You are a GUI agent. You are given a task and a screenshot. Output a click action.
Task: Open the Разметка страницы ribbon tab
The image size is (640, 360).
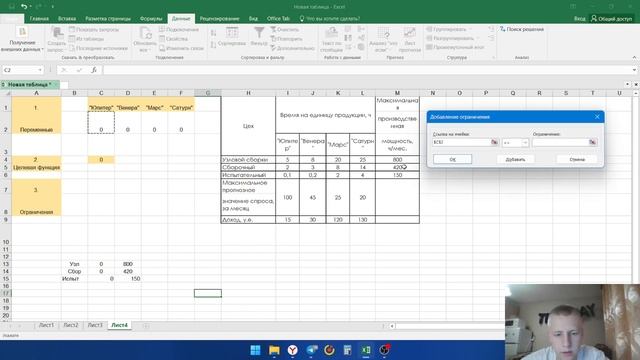tap(108, 18)
